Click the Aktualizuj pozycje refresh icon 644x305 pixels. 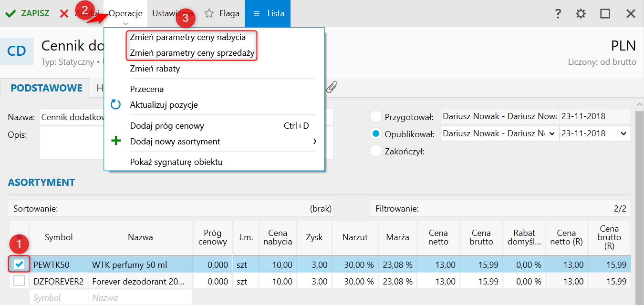pos(116,105)
